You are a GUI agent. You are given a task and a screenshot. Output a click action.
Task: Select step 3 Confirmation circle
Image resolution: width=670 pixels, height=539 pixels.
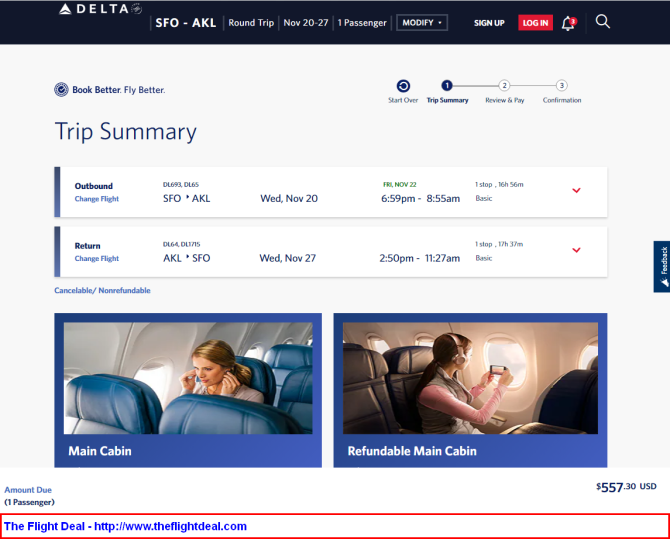(561, 85)
